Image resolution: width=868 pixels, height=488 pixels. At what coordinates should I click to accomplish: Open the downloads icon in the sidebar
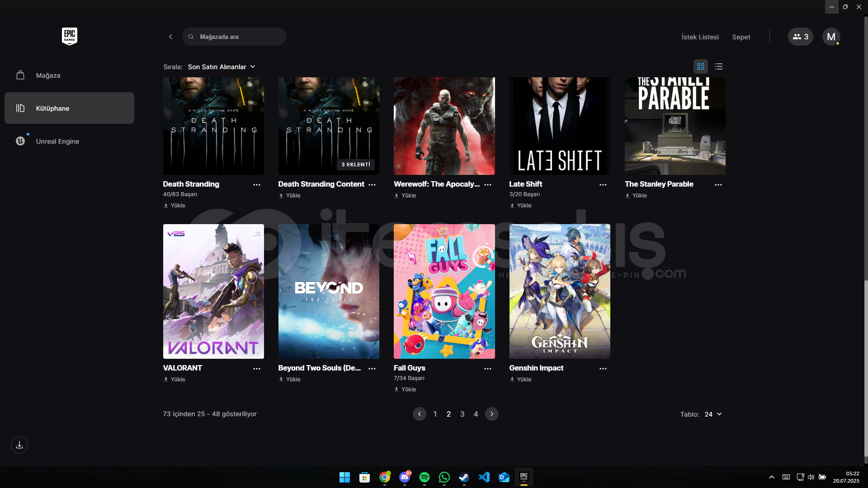coord(19,445)
